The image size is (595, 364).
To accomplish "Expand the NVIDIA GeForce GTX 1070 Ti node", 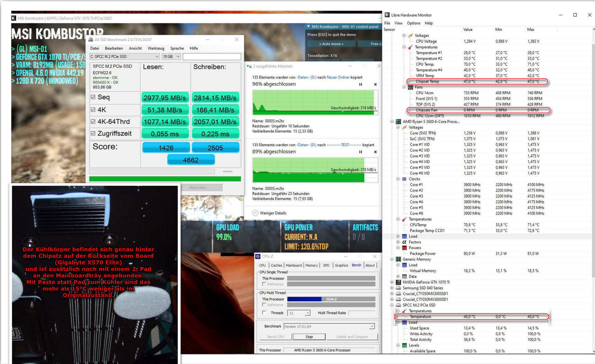I will (392, 282).
